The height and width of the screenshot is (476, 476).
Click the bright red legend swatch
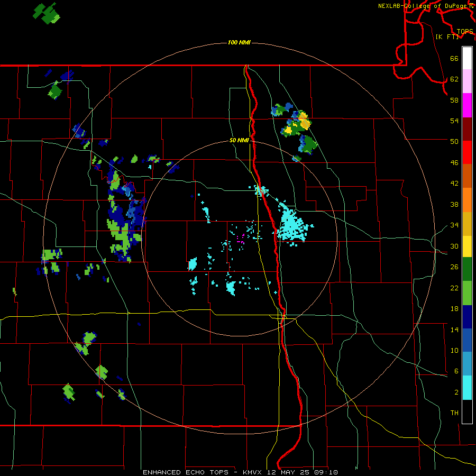point(467,152)
